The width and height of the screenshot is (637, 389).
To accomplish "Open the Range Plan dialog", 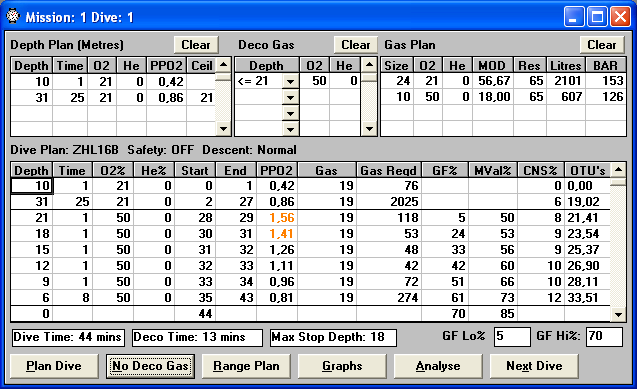I will [246, 366].
